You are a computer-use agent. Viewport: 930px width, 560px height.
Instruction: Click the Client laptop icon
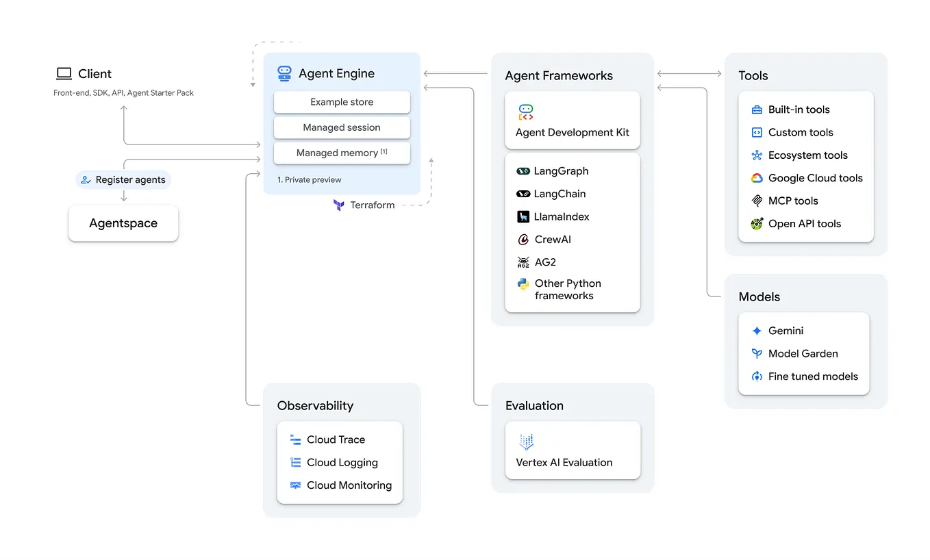pyautogui.click(x=64, y=73)
